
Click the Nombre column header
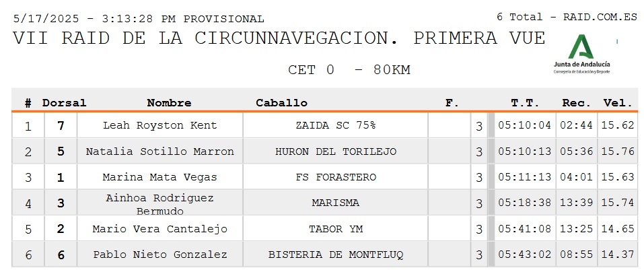[x=169, y=103]
